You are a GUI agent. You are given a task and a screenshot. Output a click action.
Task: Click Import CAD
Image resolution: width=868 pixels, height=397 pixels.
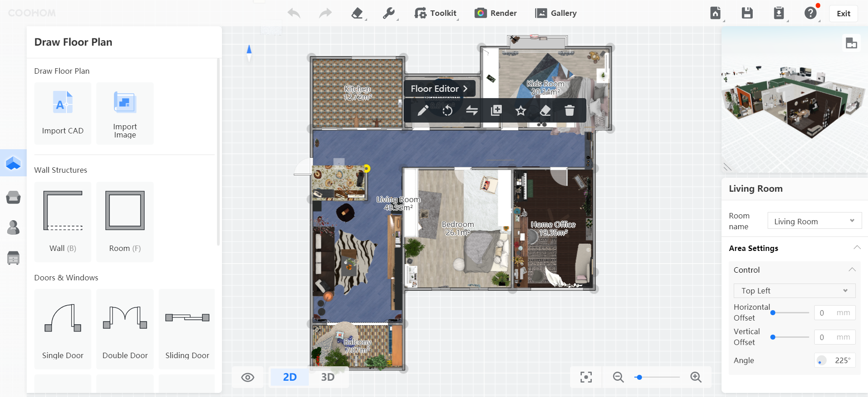(x=63, y=113)
